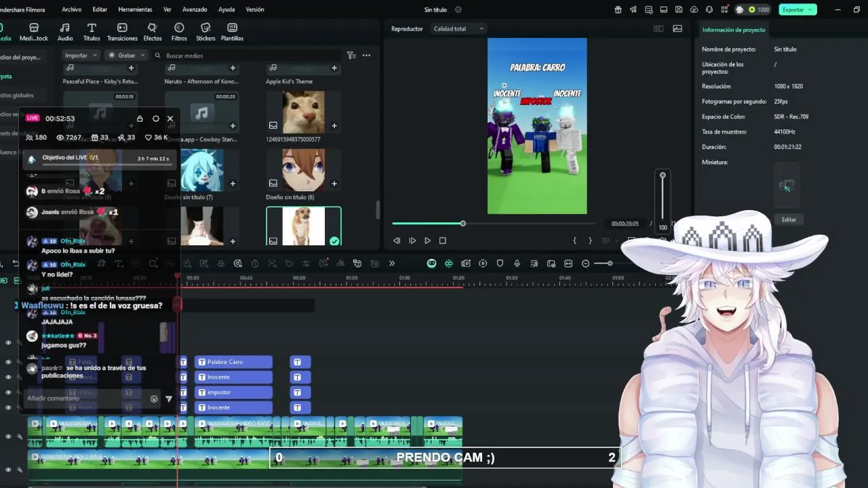The width and height of the screenshot is (868, 488).
Task: Stop playback with the square button
Action: click(443, 241)
